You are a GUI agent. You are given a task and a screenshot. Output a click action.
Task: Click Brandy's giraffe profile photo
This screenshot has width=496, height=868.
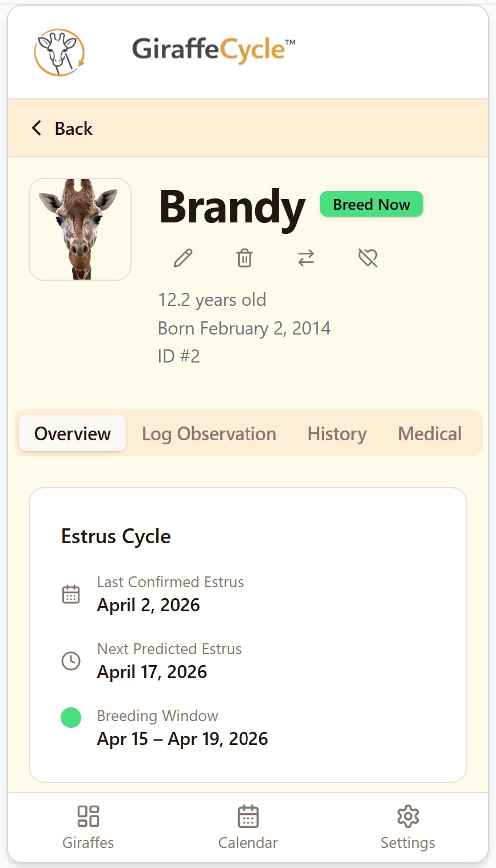pos(80,229)
